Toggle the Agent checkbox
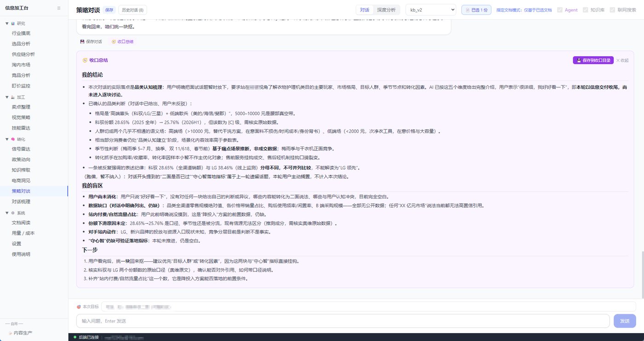This screenshot has width=644, height=341. [x=560, y=10]
